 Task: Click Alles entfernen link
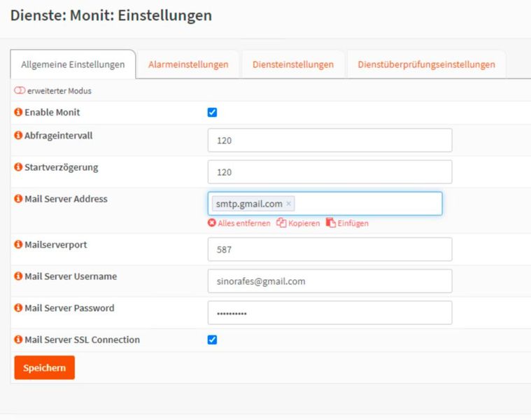[239, 223]
